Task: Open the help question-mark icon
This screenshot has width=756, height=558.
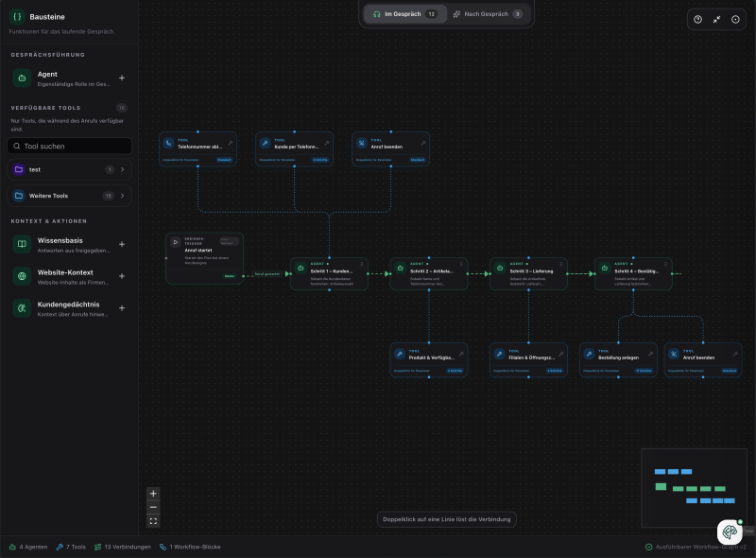Action: (x=697, y=19)
